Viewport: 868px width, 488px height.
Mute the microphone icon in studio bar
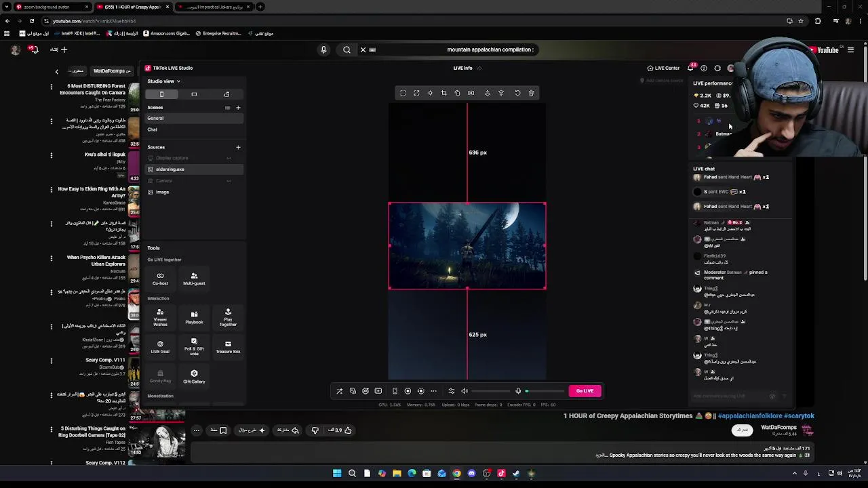[518, 391]
